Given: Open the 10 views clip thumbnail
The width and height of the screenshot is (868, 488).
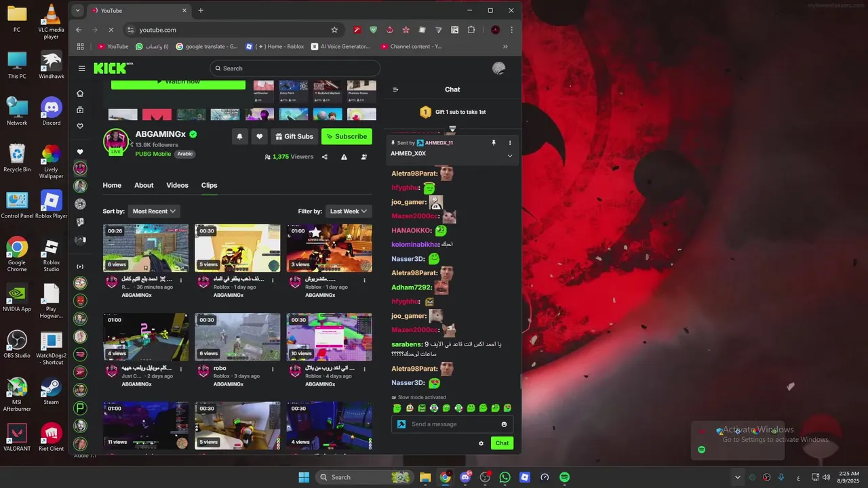Looking at the screenshot, I should pos(329,337).
